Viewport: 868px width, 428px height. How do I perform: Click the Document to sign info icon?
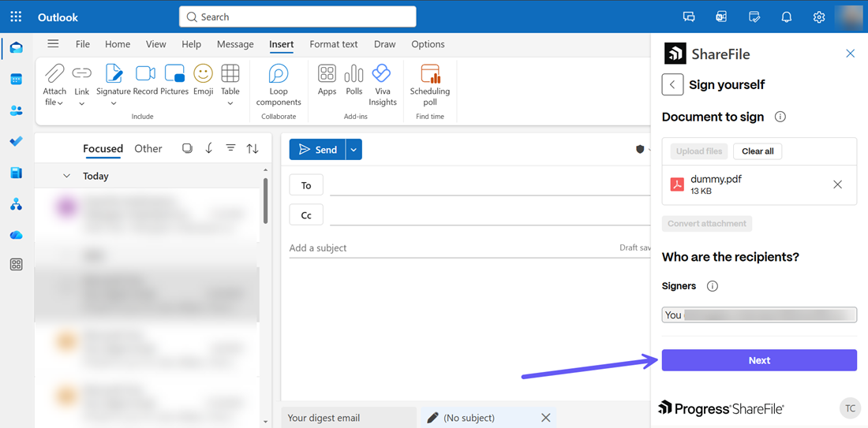(x=780, y=117)
